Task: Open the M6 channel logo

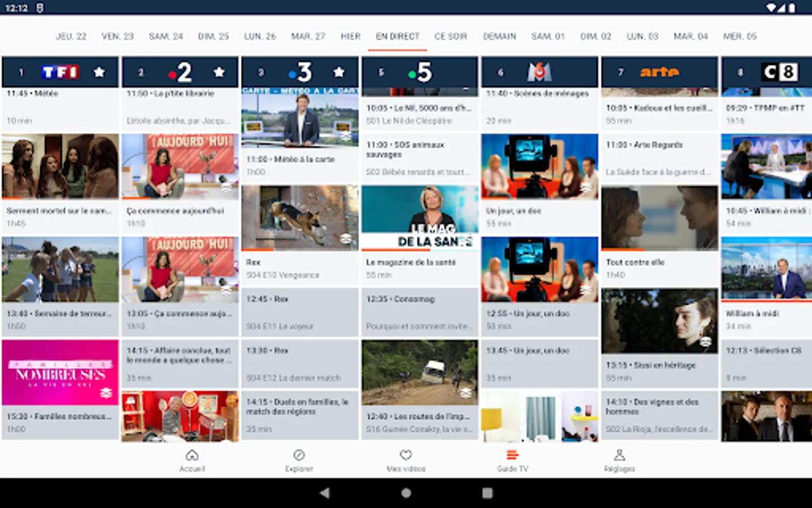Action: coord(540,72)
